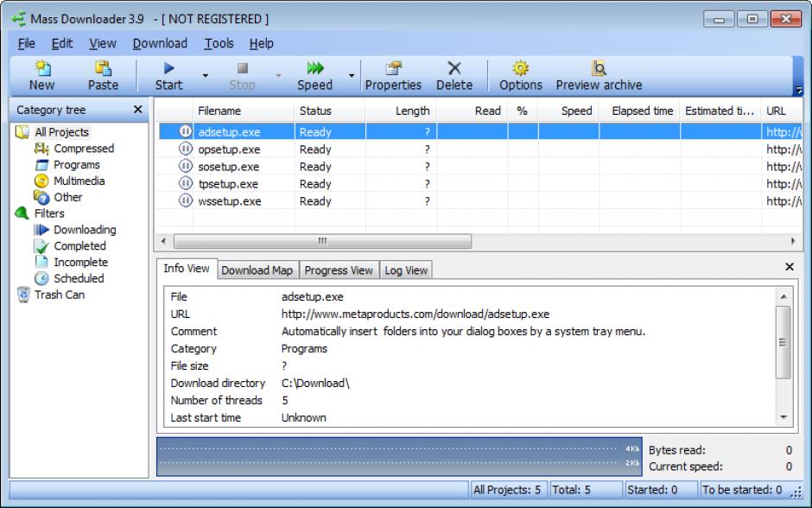Click the 'To be started: 0' status entry

(742, 489)
